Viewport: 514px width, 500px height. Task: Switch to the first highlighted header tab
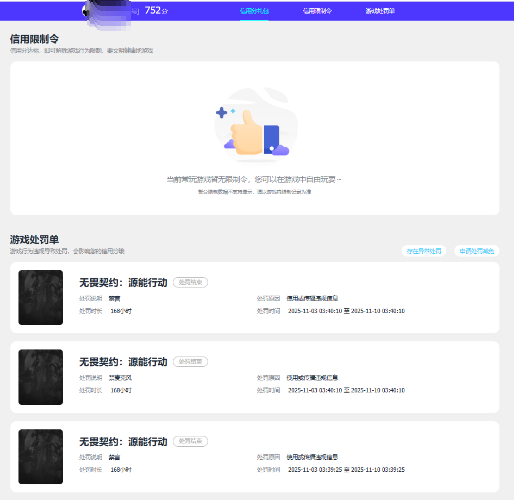[x=254, y=11]
